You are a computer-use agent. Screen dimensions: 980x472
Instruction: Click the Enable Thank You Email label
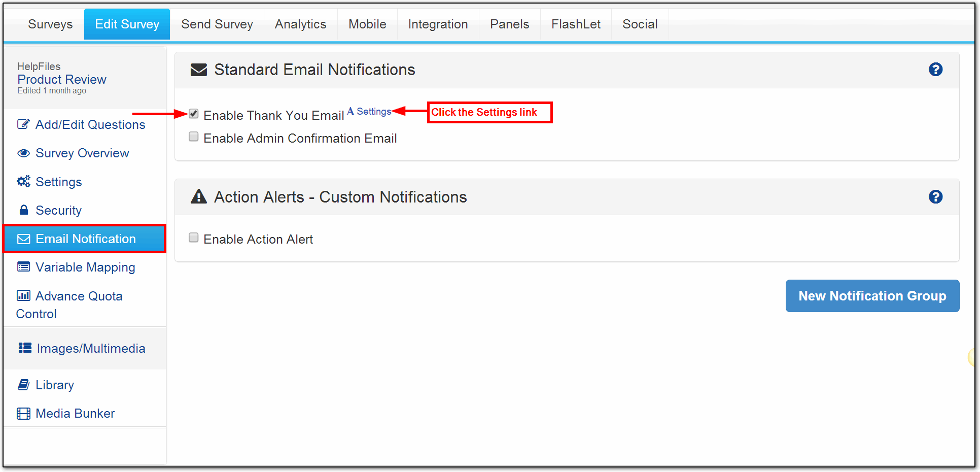[274, 116]
